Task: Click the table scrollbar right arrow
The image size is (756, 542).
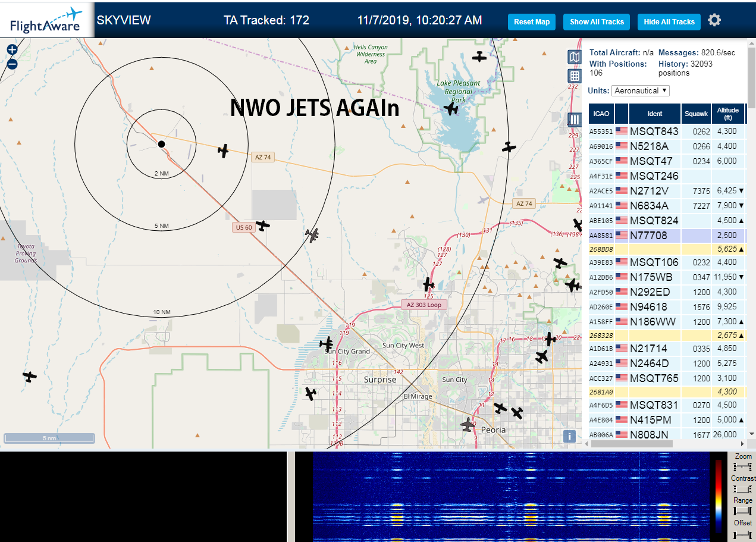Action: (741, 444)
